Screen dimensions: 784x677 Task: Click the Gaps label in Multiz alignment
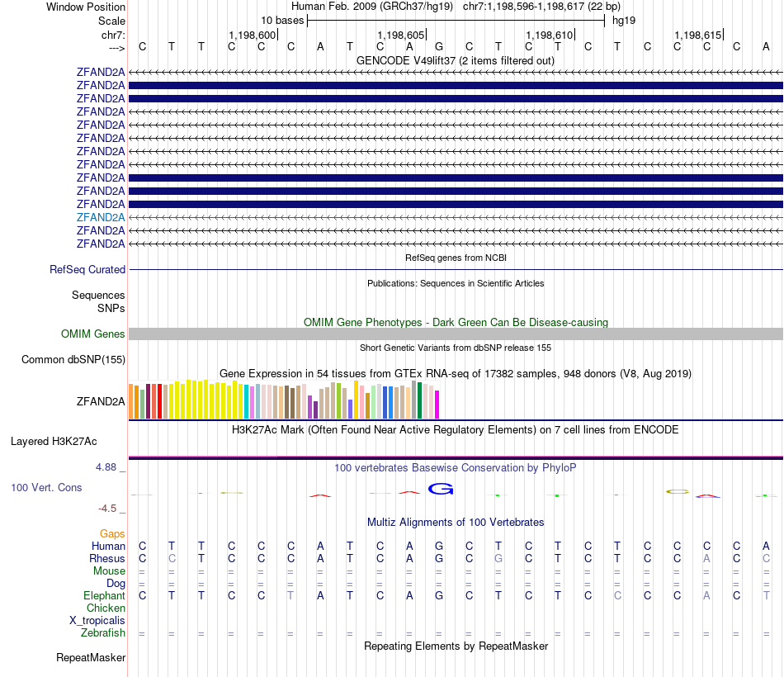click(112, 533)
